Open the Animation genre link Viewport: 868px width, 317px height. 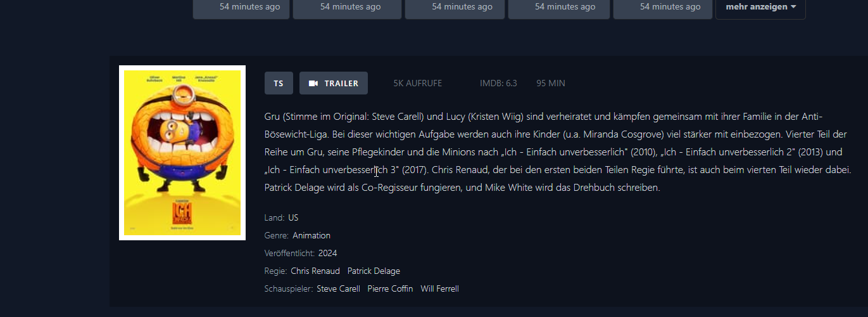click(x=311, y=235)
